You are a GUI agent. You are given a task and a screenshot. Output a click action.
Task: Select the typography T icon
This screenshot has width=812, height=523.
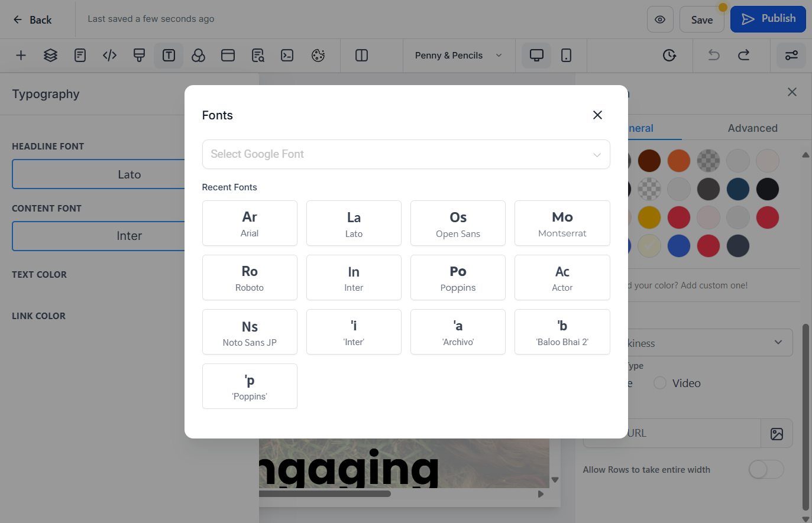click(x=169, y=56)
